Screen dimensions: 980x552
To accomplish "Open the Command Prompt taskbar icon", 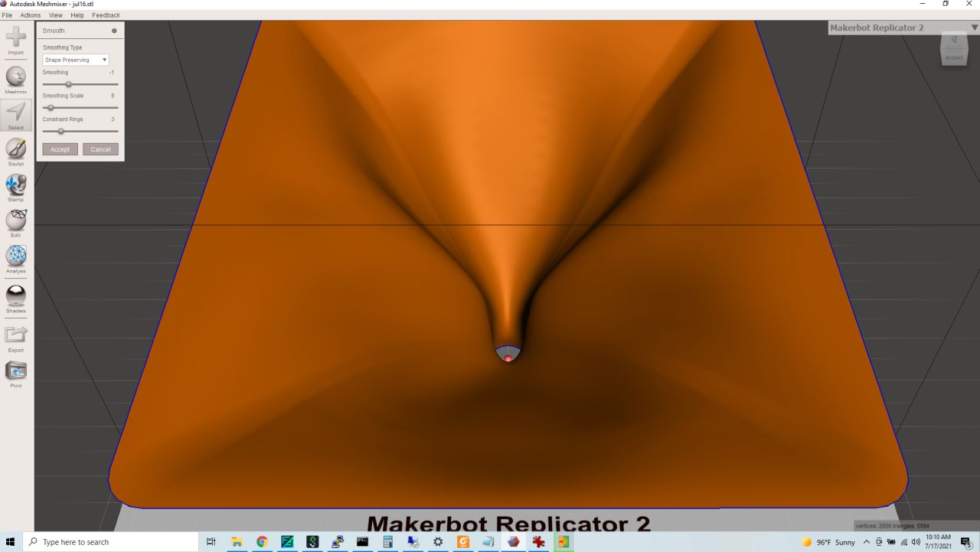I will coord(362,541).
